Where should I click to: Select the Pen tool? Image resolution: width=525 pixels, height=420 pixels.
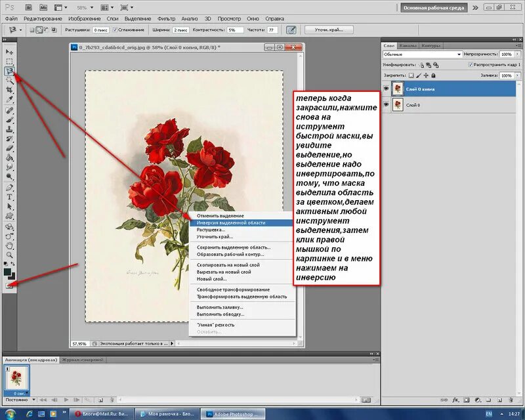click(x=9, y=188)
